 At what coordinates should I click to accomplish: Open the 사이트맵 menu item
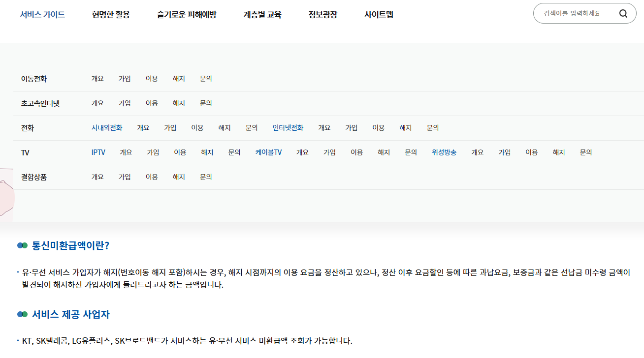click(x=377, y=15)
